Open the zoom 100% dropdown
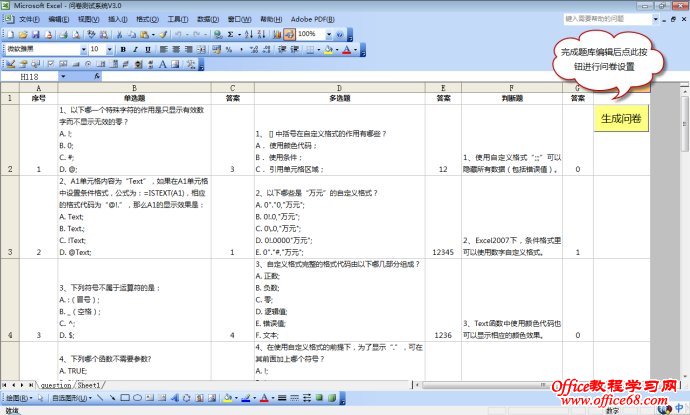Image resolution: width=690 pixels, height=415 pixels. point(329,34)
